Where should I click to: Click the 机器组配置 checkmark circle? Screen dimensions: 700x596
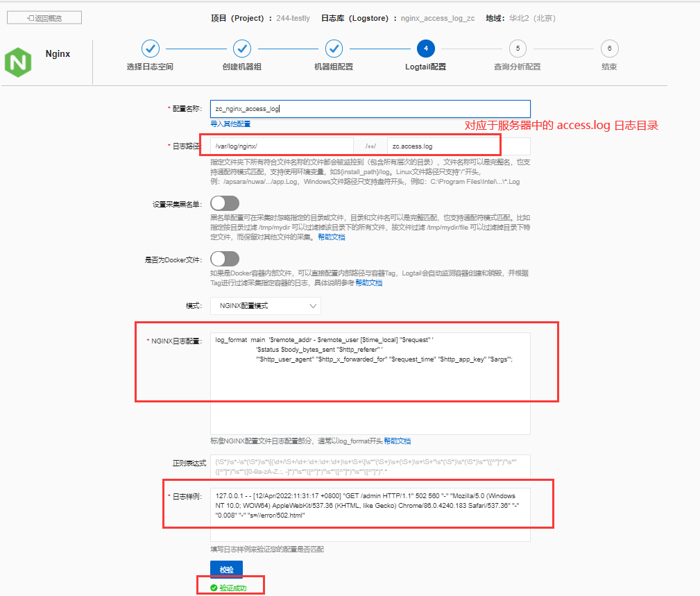pyautogui.click(x=334, y=49)
